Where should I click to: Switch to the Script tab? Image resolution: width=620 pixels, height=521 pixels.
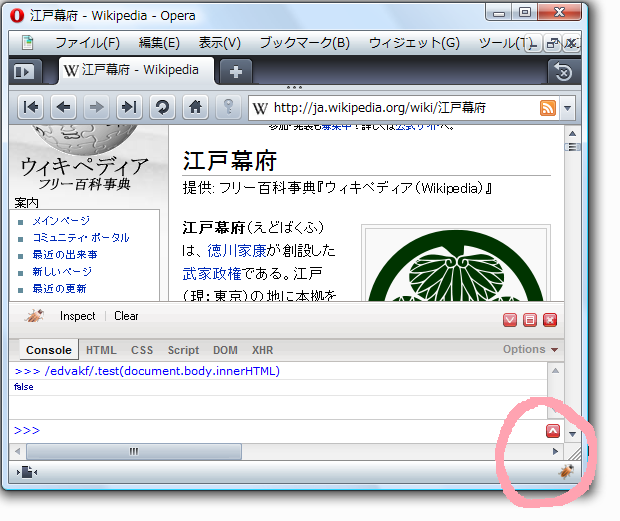pos(183,350)
